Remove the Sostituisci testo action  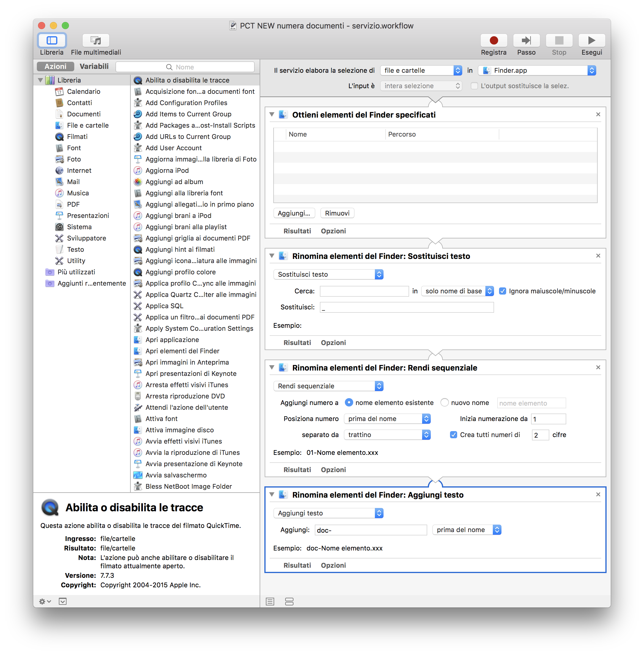click(x=598, y=256)
